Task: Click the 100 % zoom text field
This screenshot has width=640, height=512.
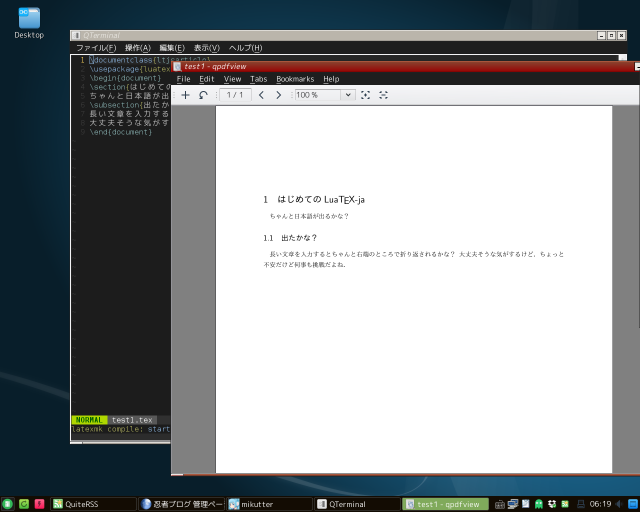Action: 318,95
